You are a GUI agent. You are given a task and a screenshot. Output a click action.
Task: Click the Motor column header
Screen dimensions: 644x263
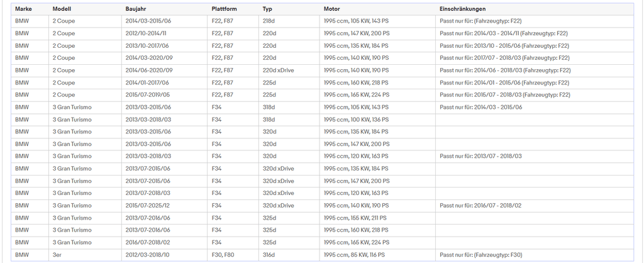coord(332,9)
